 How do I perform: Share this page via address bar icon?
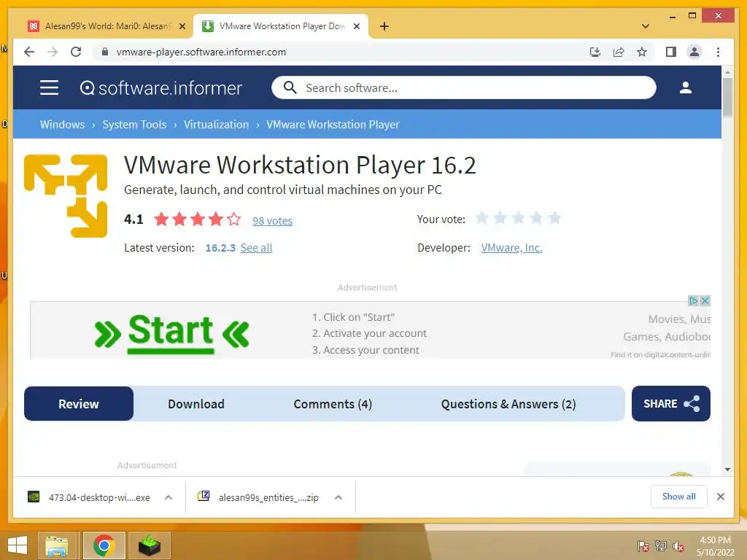click(619, 52)
